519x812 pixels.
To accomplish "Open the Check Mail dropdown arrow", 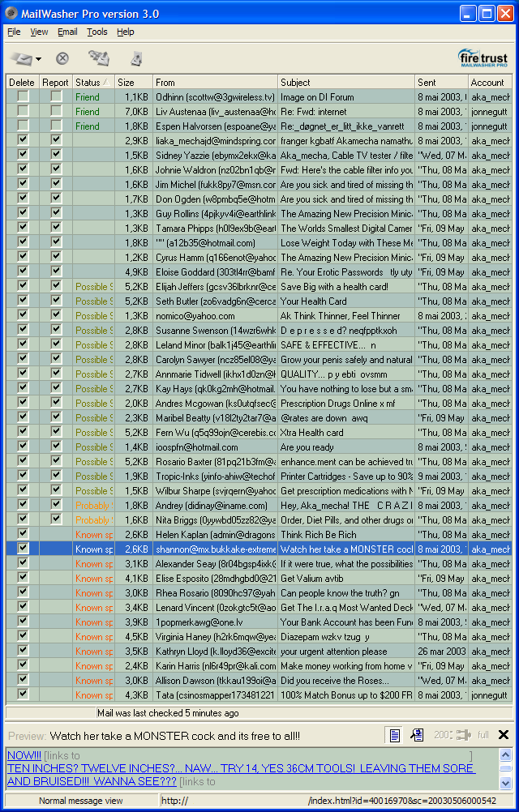I will 39,59.
